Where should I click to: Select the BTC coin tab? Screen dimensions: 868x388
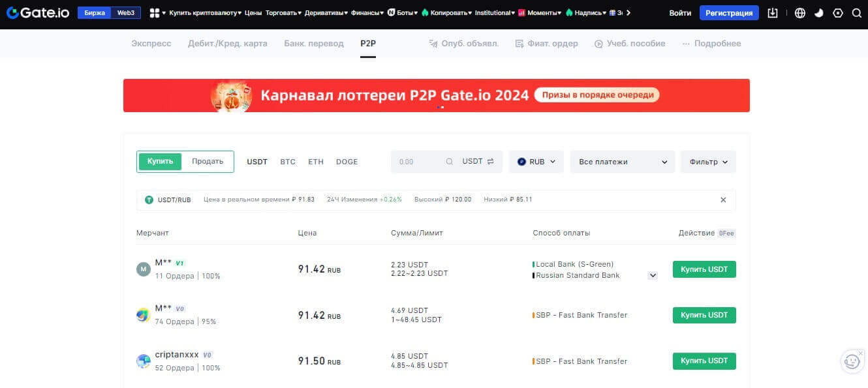(x=288, y=162)
